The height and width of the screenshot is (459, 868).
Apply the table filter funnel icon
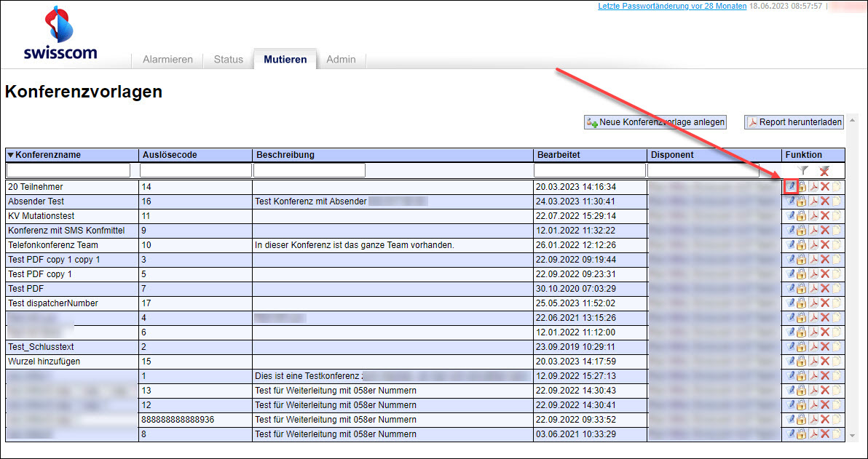coord(805,171)
